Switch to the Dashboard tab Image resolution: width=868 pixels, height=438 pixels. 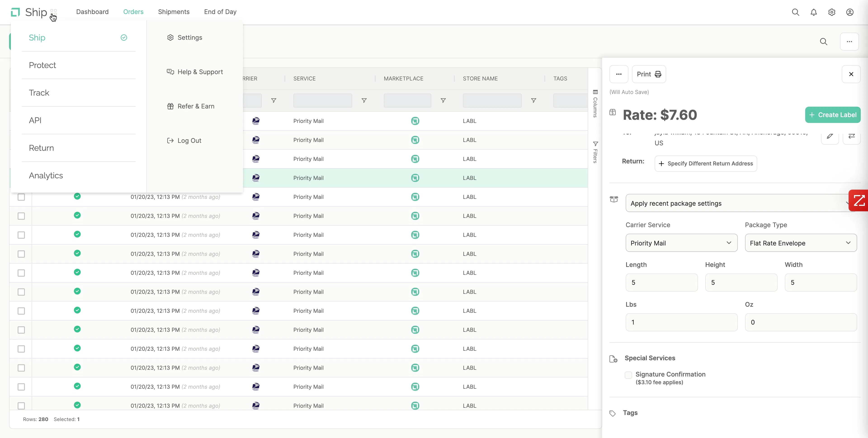(92, 12)
